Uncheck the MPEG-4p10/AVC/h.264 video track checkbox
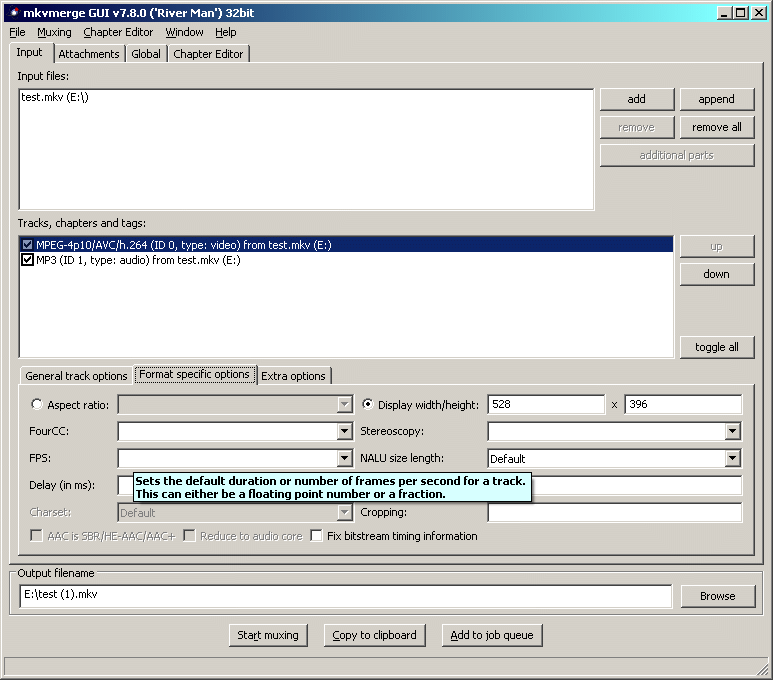 28,245
